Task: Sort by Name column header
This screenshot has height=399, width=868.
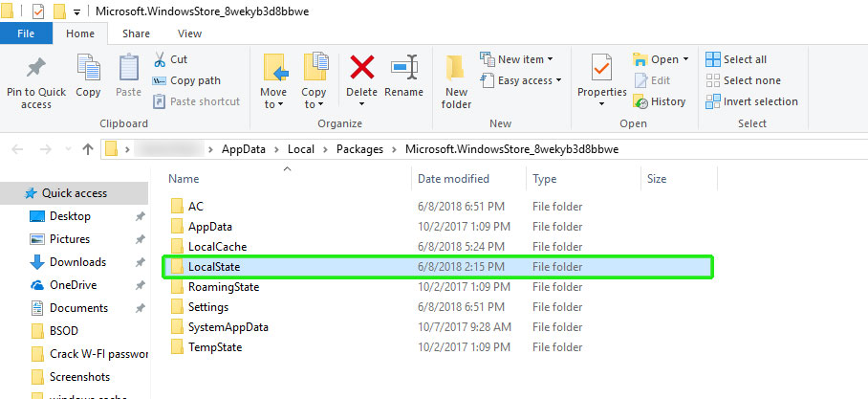Action: (184, 179)
